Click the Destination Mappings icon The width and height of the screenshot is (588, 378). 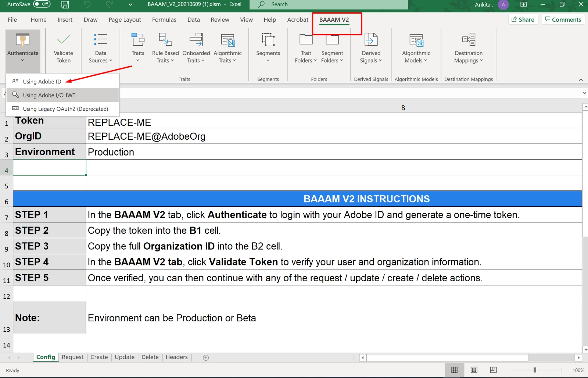[469, 39]
